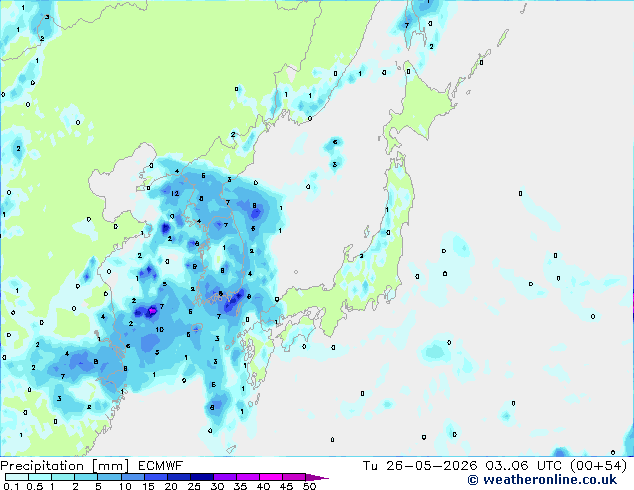The width and height of the screenshot is (634, 490).
Task: Pick the 5–10 mm legend color block
Action: coord(109,477)
